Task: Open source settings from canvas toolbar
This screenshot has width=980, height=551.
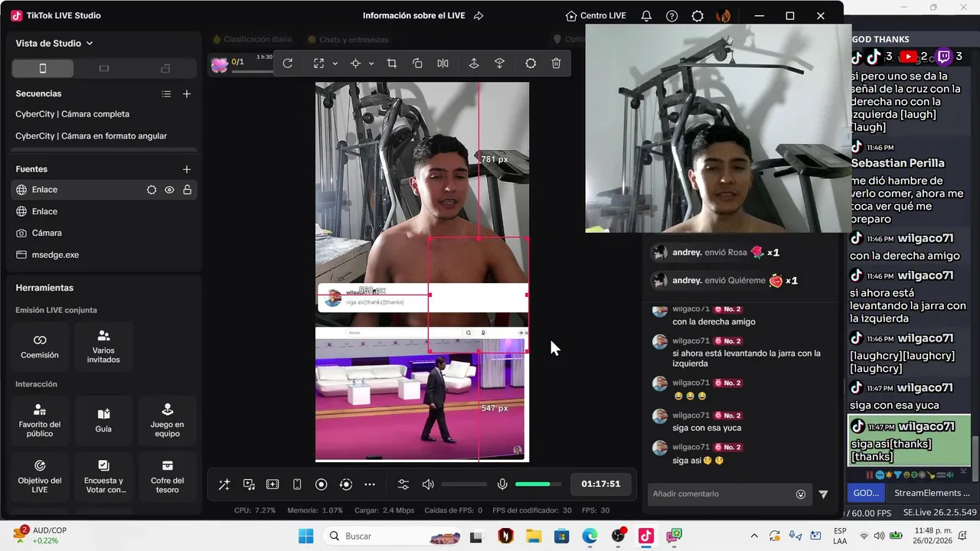Action: tap(531, 64)
